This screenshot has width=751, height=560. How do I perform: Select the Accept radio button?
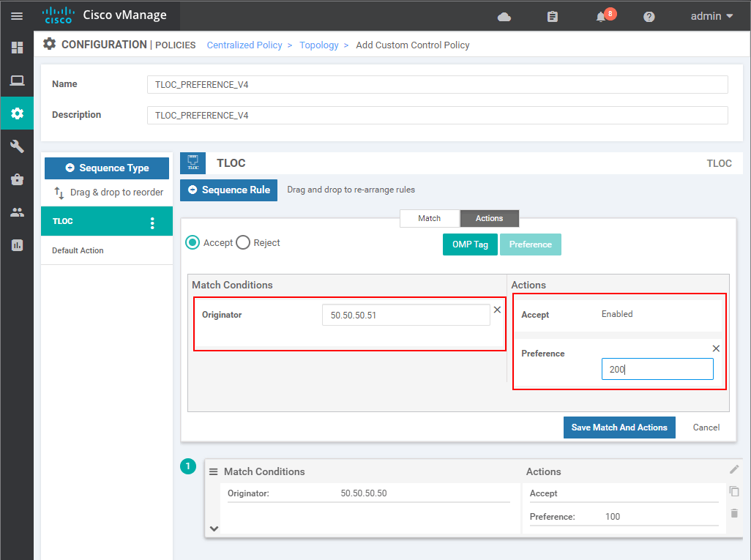pos(192,242)
